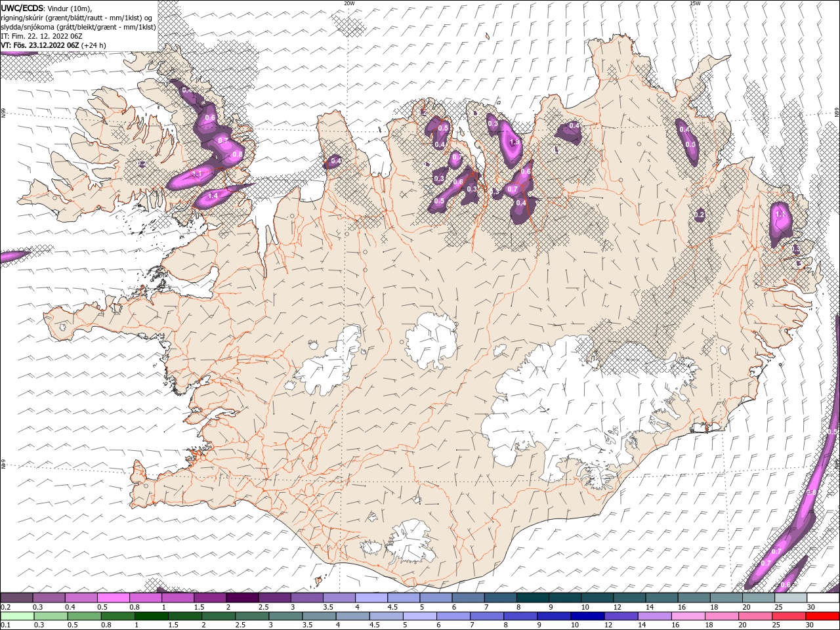Click the UWC/ECDS title text
This screenshot has height=630, width=840.
pyautogui.click(x=22, y=7)
